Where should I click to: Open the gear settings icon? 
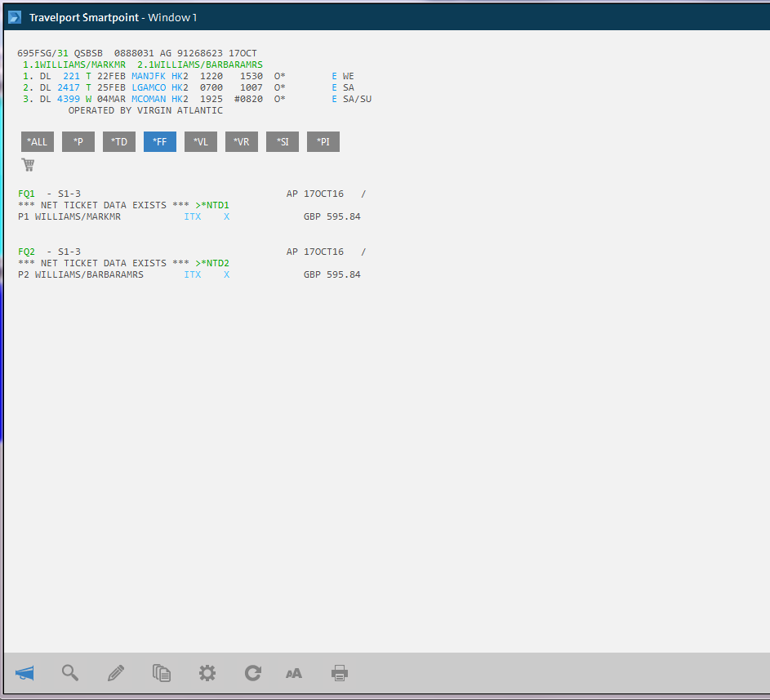(x=207, y=672)
